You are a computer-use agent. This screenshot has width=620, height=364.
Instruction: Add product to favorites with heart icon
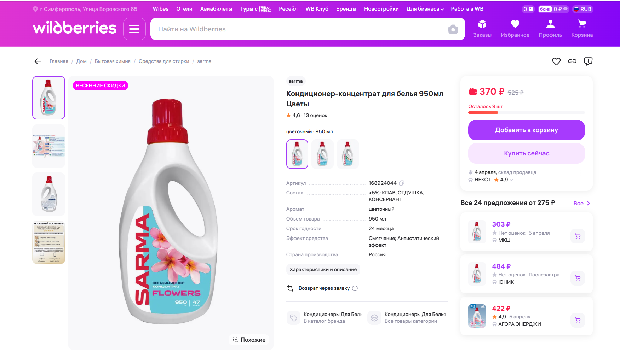point(556,61)
